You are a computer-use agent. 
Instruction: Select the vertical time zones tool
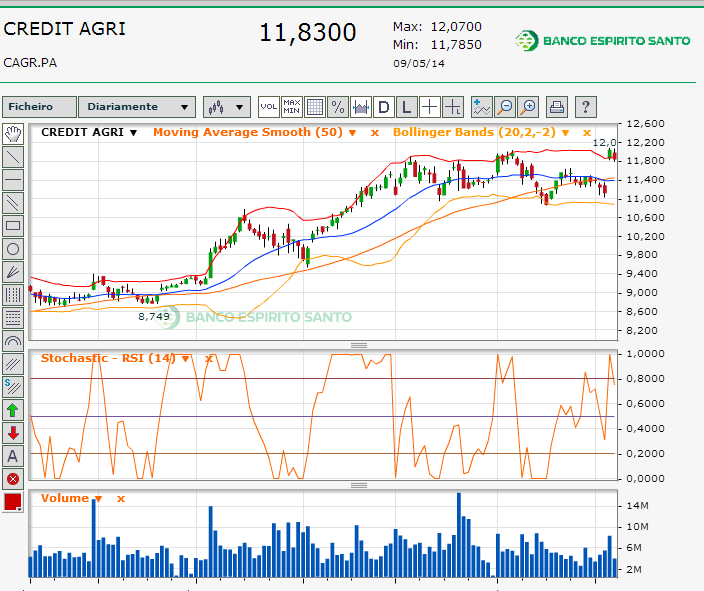13,295
